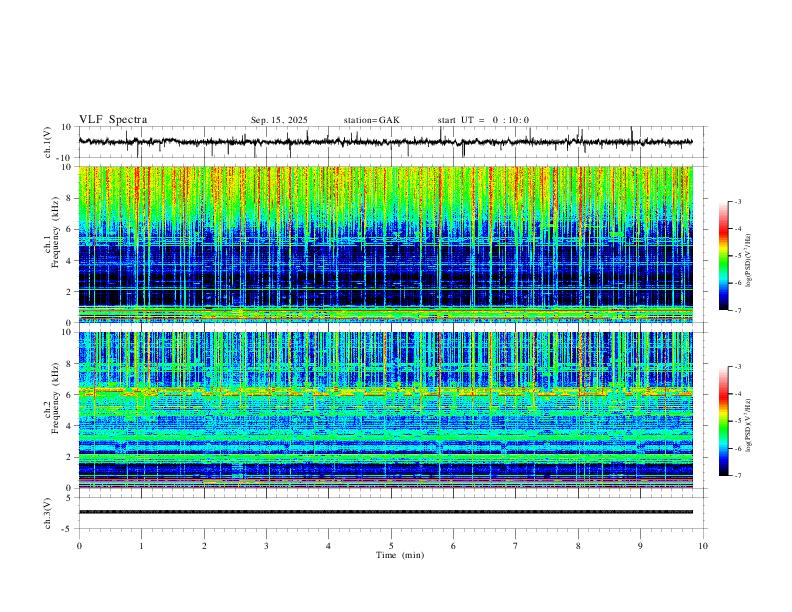Screen dimensions: 792x612
Task: Click the "2" kHz tick on ch.1 spectrogram axis
Action: click(68, 292)
